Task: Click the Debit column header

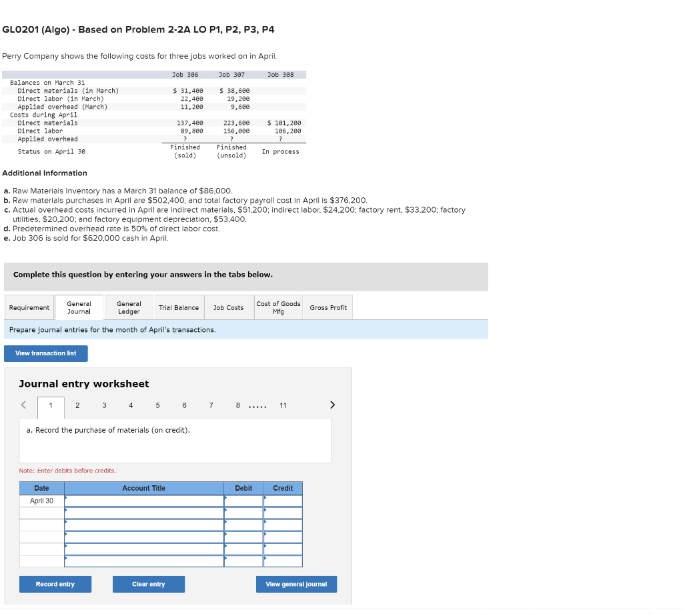Action: coord(243,489)
